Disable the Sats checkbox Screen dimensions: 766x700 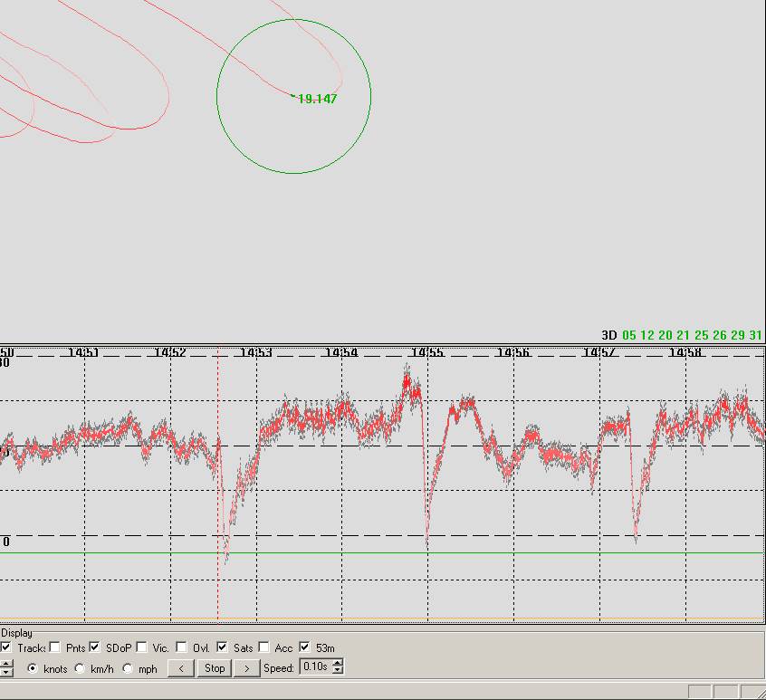[x=222, y=647]
